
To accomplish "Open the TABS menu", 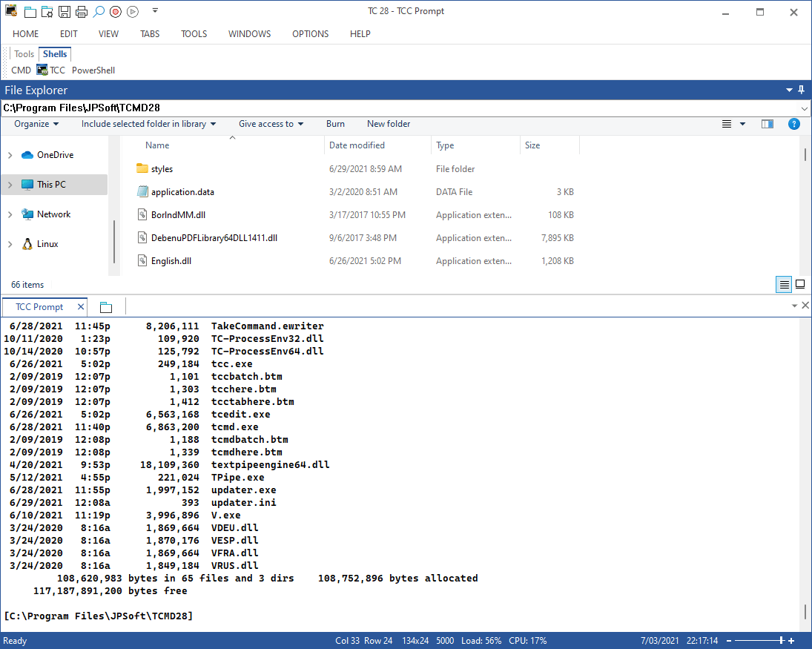I will [150, 33].
